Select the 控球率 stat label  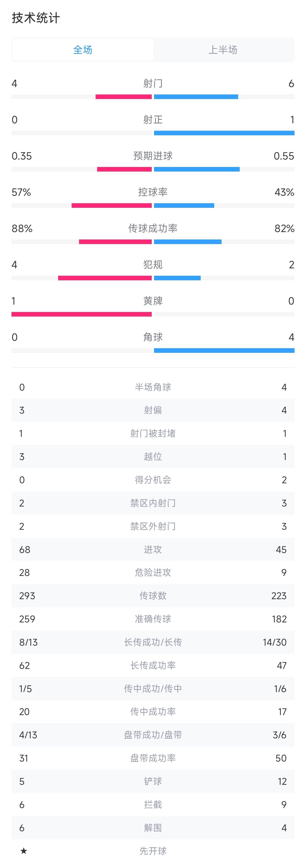click(x=153, y=192)
